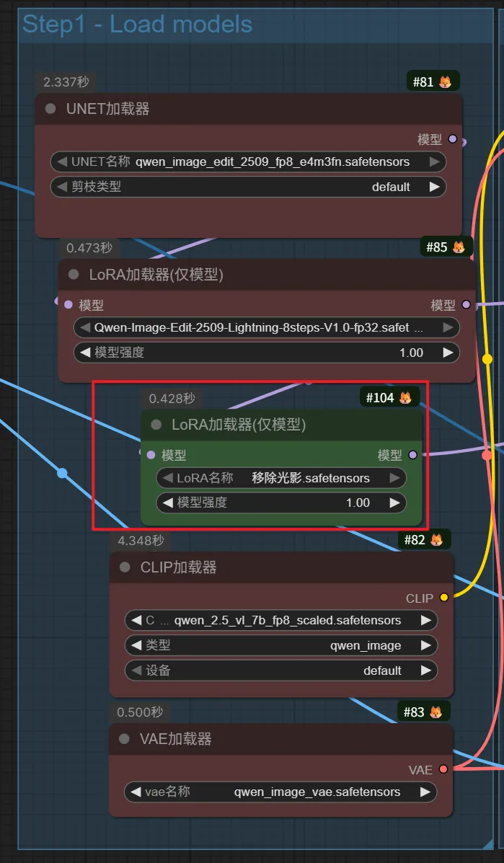Click 模型强度 1.00 value on node #85
Screen dimensions: 504x863
[x=411, y=353]
